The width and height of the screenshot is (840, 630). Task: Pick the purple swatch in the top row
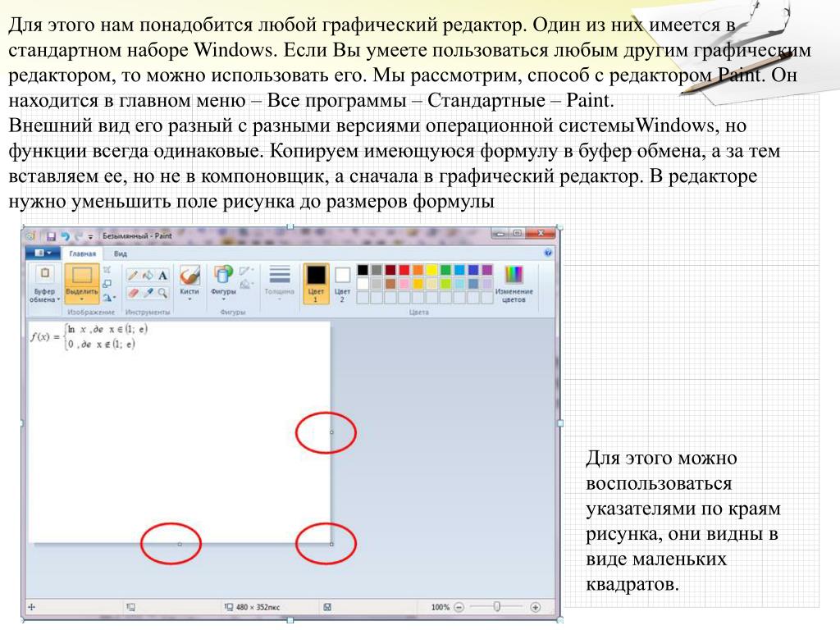point(487,269)
